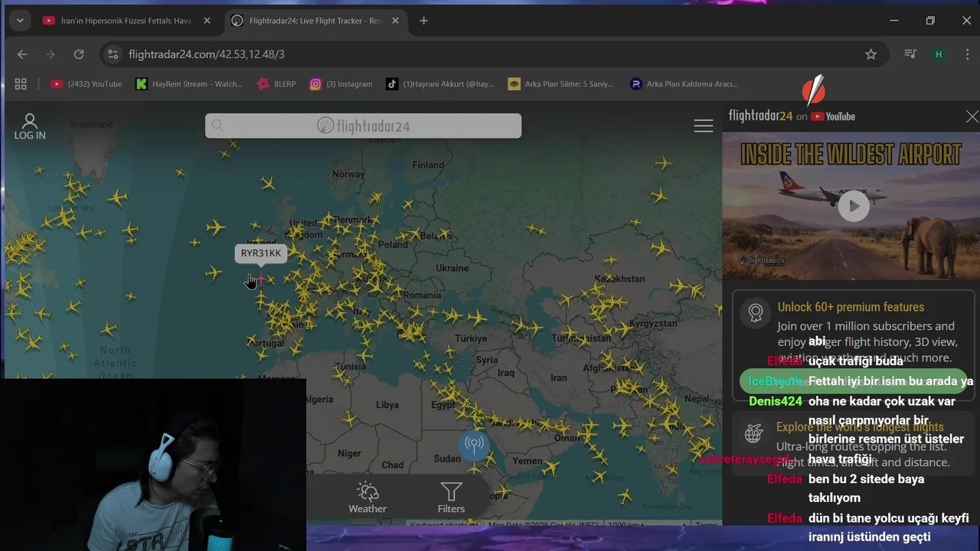This screenshot has width=980, height=551.
Task: Click the Terms link at map bottom
Action: tap(707, 524)
